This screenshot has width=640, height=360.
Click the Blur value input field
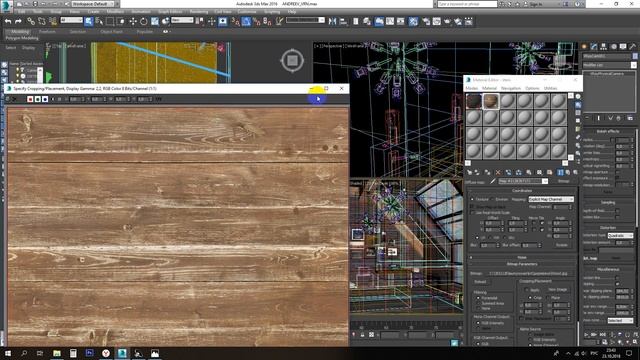pos(487,245)
